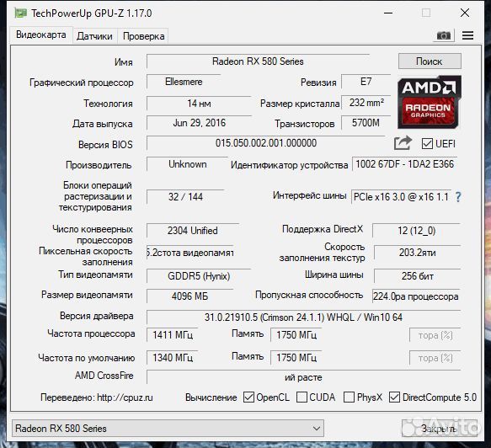This screenshot has height=448, width=491.
Task: Click the memory type GDDR5 (Hynix)
Action: pyautogui.click(x=199, y=276)
